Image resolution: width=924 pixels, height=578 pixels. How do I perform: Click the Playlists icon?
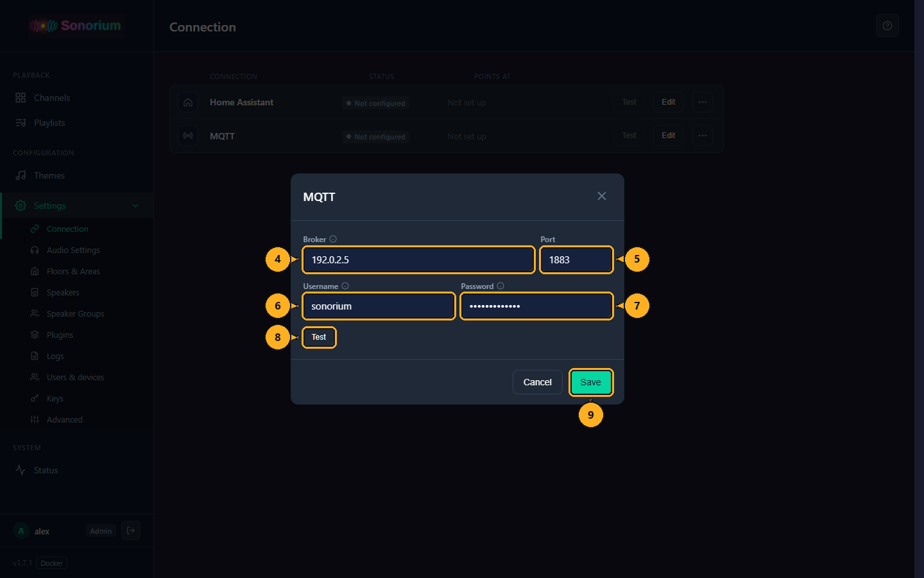(21, 123)
